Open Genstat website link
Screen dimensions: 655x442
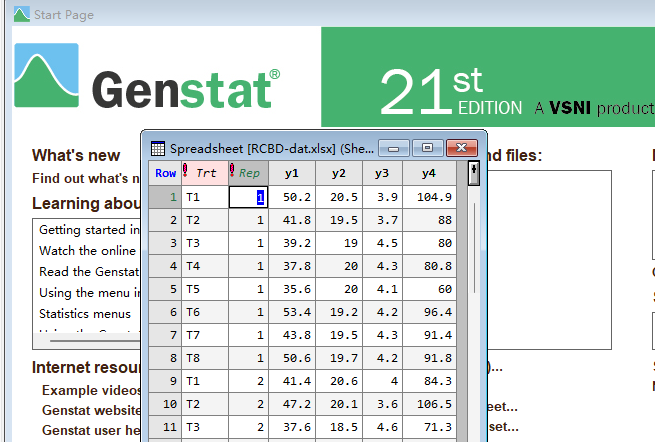click(91, 410)
